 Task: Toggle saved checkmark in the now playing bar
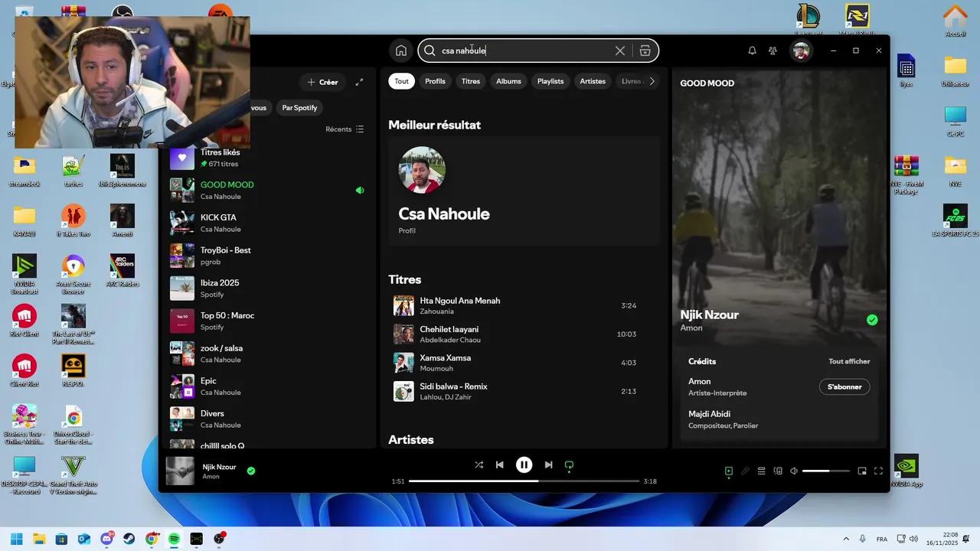[x=251, y=471]
